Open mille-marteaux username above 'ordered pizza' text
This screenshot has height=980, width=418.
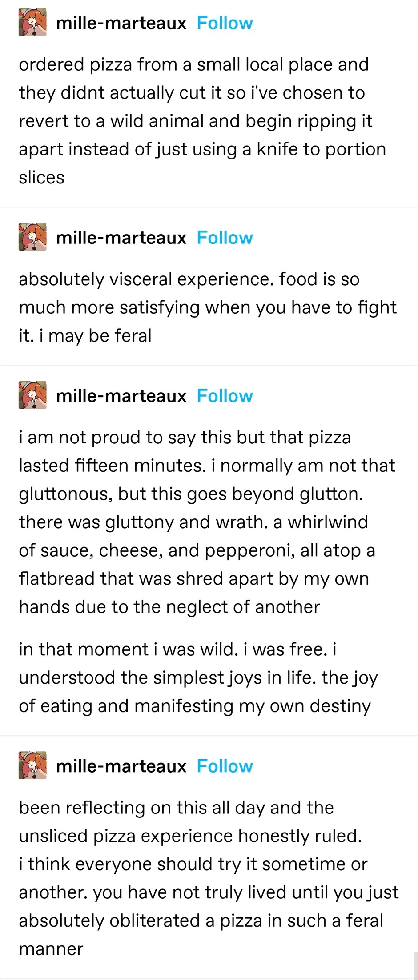pos(121,23)
